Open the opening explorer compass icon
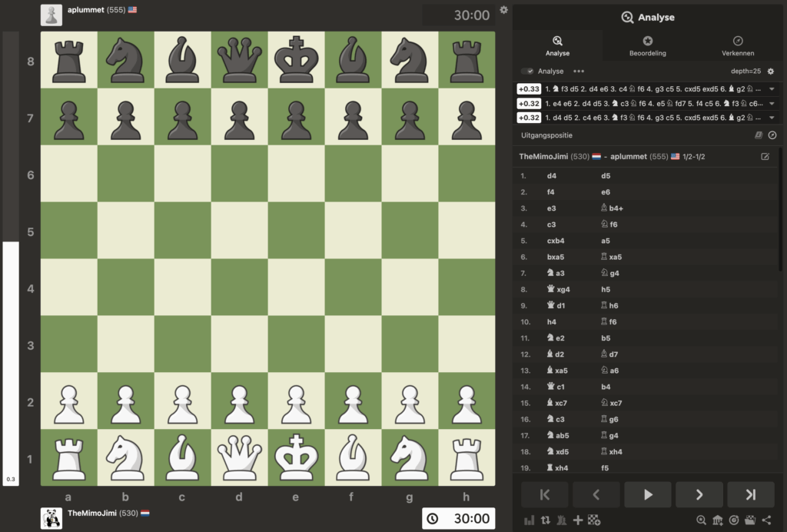The height and width of the screenshot is (532, 787). pyautogui.click(x=772, y=135)
